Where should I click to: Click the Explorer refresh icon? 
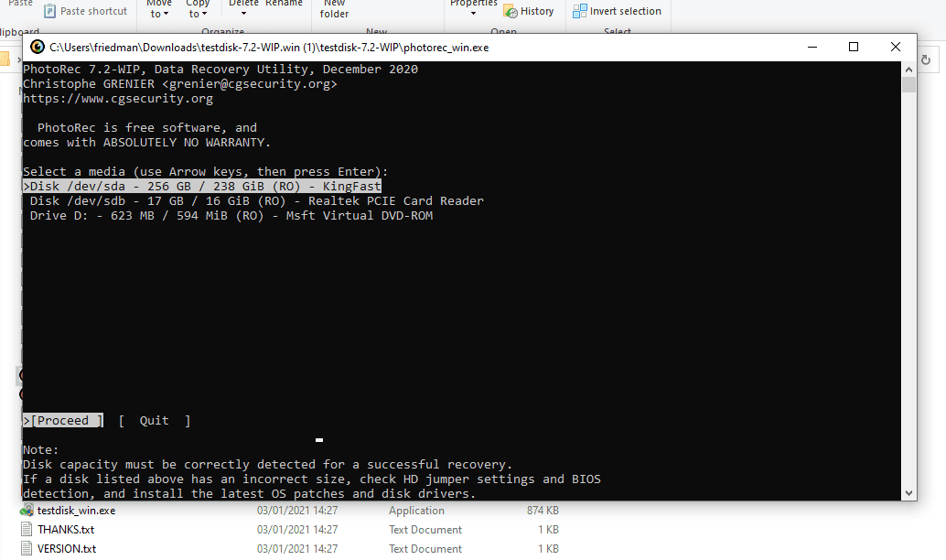pyautogui.click(x=926, y=59)
